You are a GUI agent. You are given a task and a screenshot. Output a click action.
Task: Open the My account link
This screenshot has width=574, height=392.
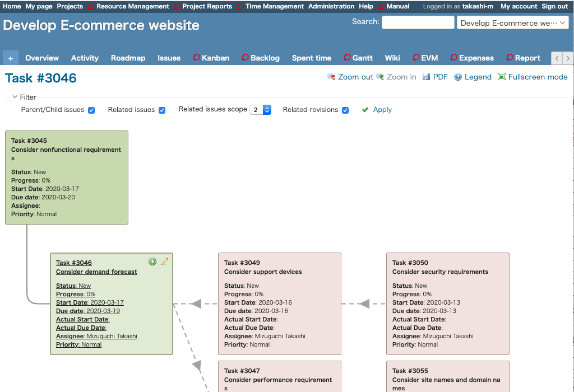(x=519, y=7)
